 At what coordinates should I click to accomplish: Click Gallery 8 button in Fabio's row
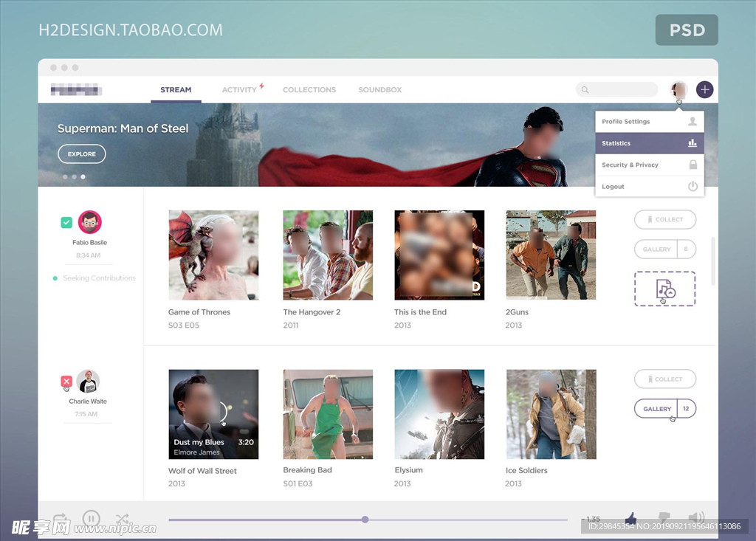point(665,249)
